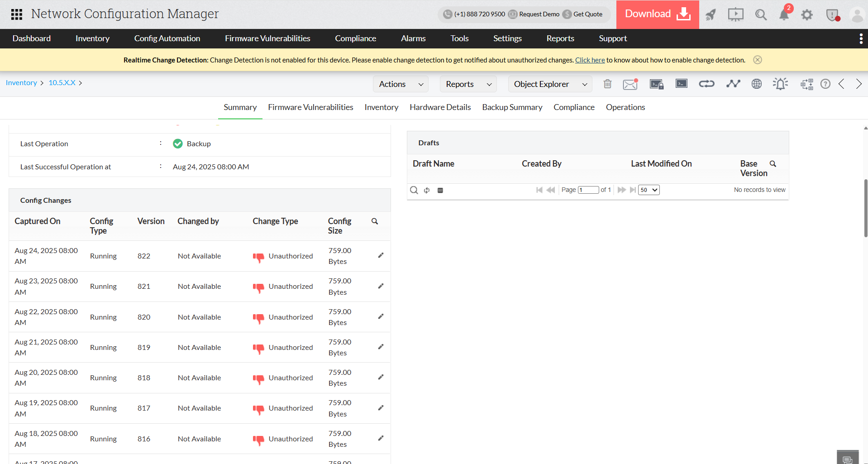Open the Object Explorer dropdown
868x464 pixels.
click(x=550, y=84)
